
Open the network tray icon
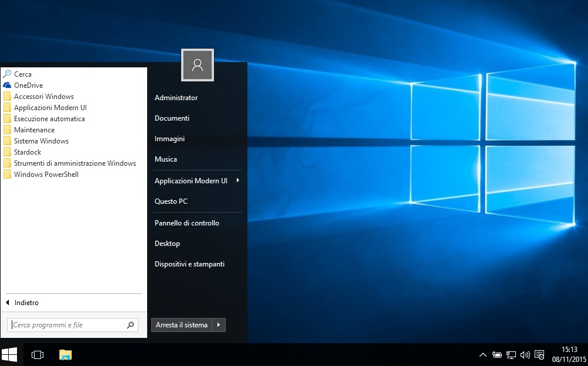coord(511,355)
